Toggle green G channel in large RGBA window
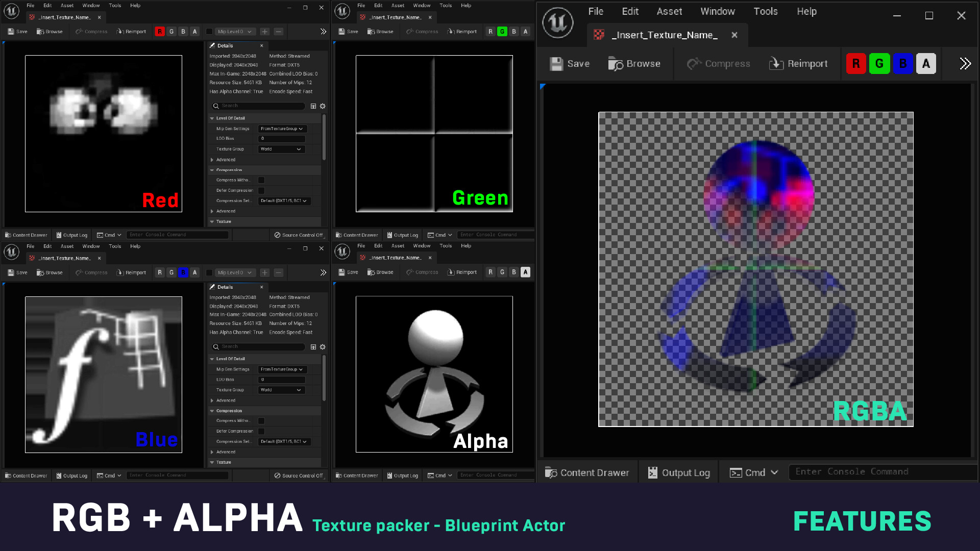This screenshot has height=551, width=980. click(x=879, y=64)
